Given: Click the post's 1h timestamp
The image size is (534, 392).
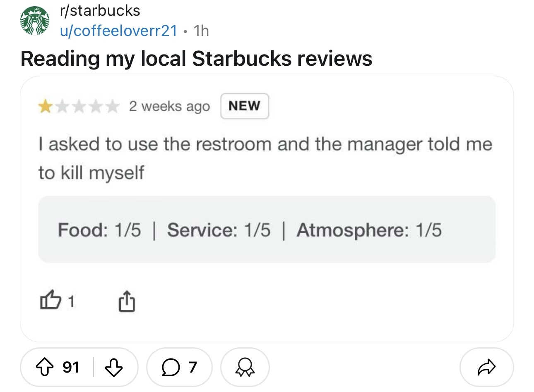Looking at the screenshot, I should point(201,31).
